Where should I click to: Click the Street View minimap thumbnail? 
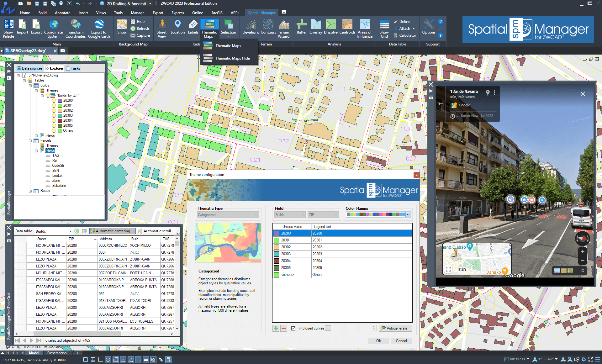[x=477, y=259]
